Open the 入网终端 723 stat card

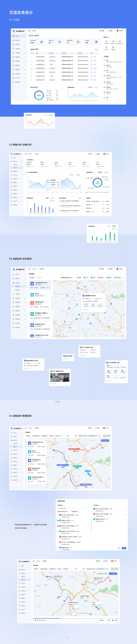(92, 42)
